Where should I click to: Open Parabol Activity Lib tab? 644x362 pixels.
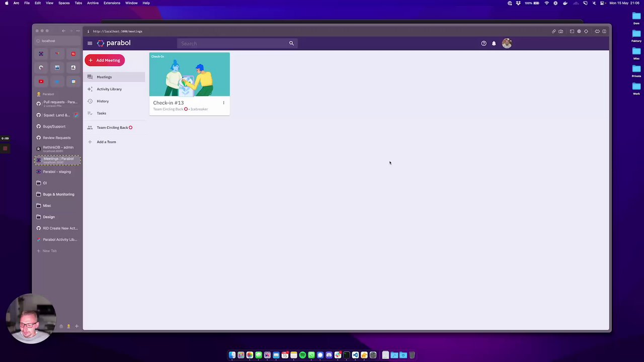pyautogui.click(x=57, y=239)
